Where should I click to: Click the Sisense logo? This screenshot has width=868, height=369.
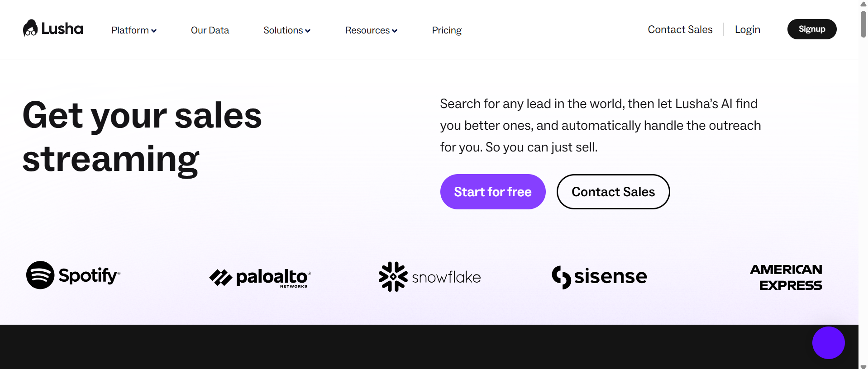[599, 277]
